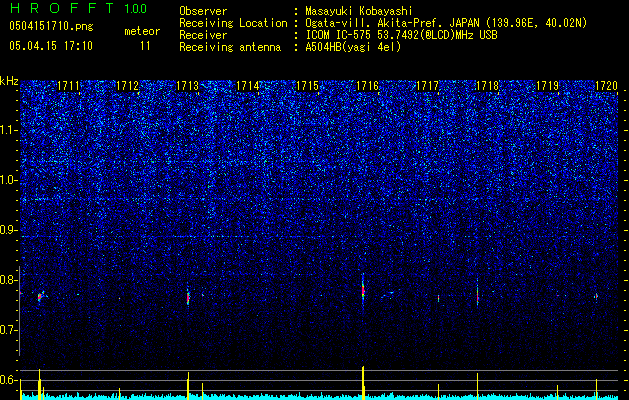Click time marker 1718
The image size is (629, 400).
coord(487,86)
